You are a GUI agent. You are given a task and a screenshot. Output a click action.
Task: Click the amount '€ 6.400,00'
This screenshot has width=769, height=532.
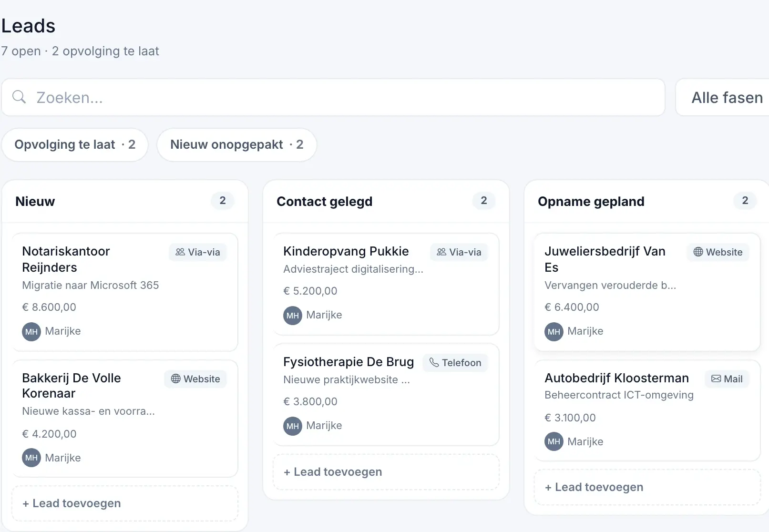click(572, 307)
